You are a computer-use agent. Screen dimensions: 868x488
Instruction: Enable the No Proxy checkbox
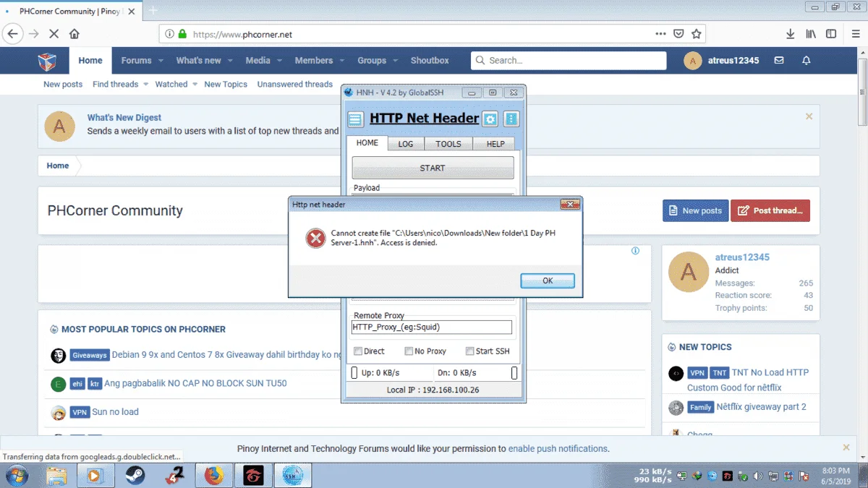409,351
